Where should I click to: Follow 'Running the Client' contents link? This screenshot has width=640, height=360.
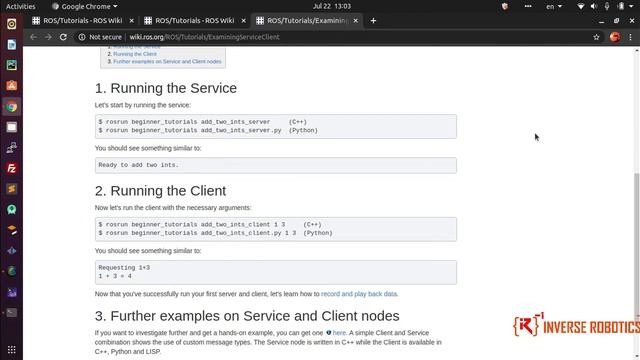(135, 54)
